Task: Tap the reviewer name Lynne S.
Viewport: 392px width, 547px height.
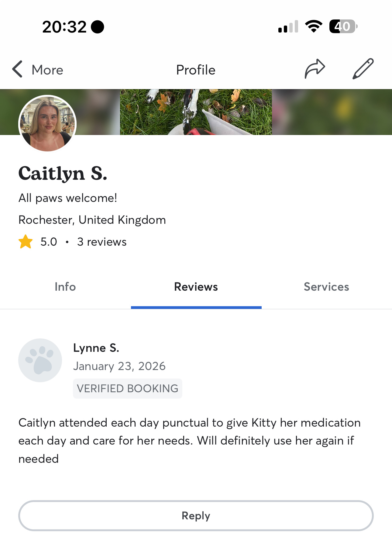Action: (x=96, y=348)
